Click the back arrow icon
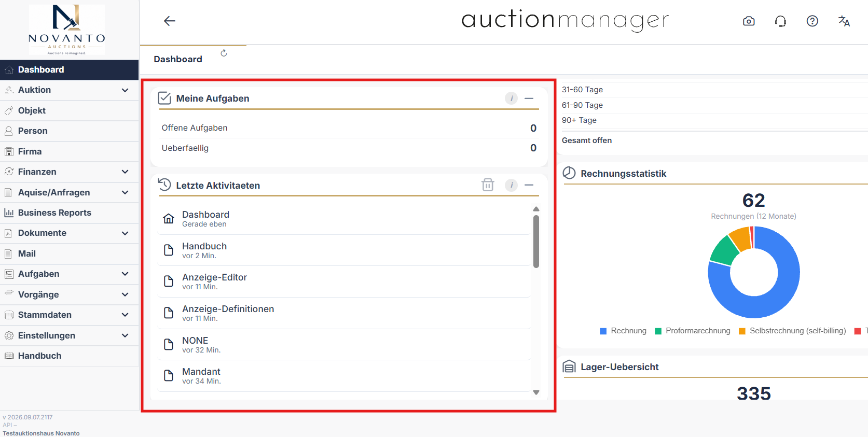Viewport: 868px width, 437px height. pos(170,21)
